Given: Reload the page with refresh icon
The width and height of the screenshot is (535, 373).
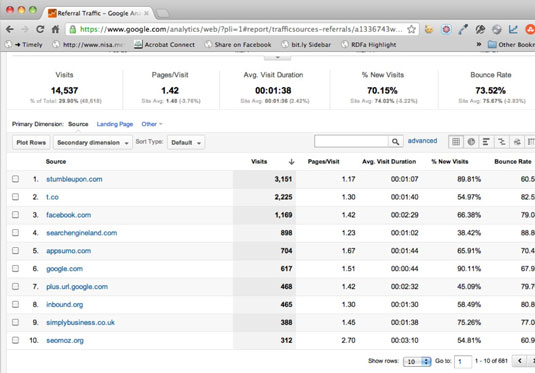Looking at the screenshot, I should [40, 29].
